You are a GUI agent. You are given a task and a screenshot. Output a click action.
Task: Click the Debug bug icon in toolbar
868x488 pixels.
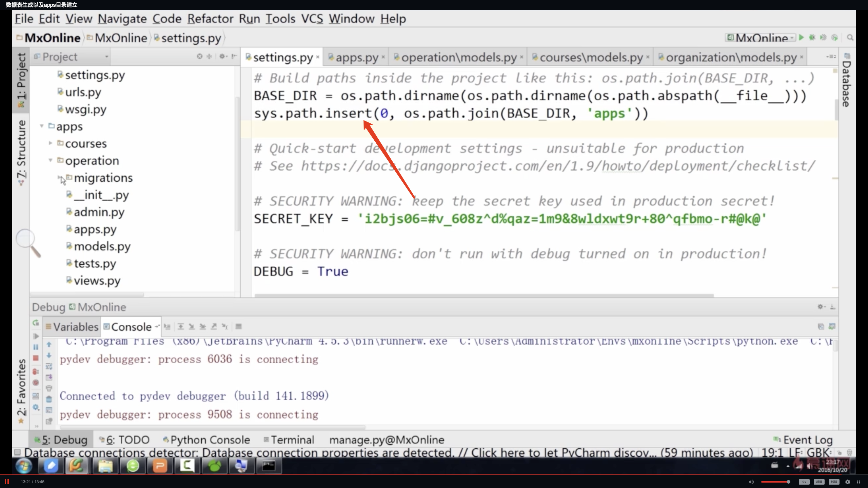[x=812, y=38]
